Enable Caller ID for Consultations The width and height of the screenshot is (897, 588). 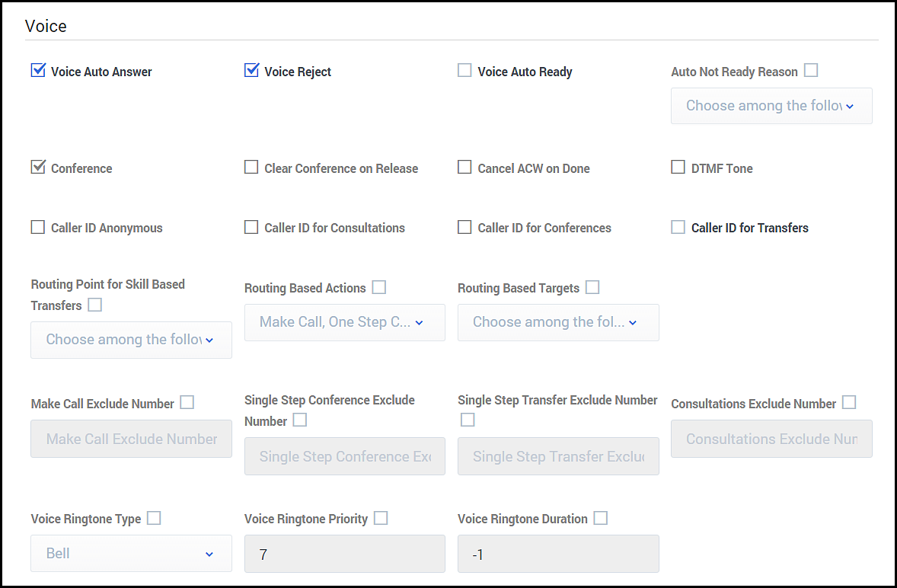[x=251, y=227]
